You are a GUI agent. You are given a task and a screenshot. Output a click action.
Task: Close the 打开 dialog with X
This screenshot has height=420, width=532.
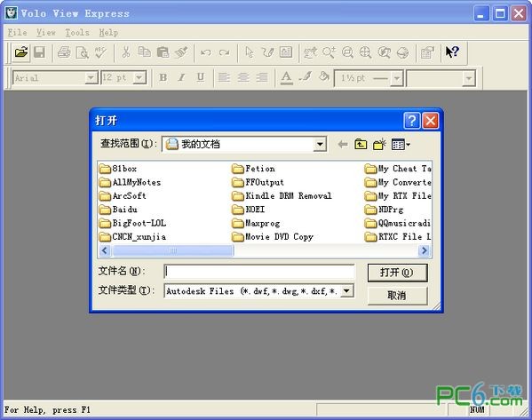(x=431, y=121)
